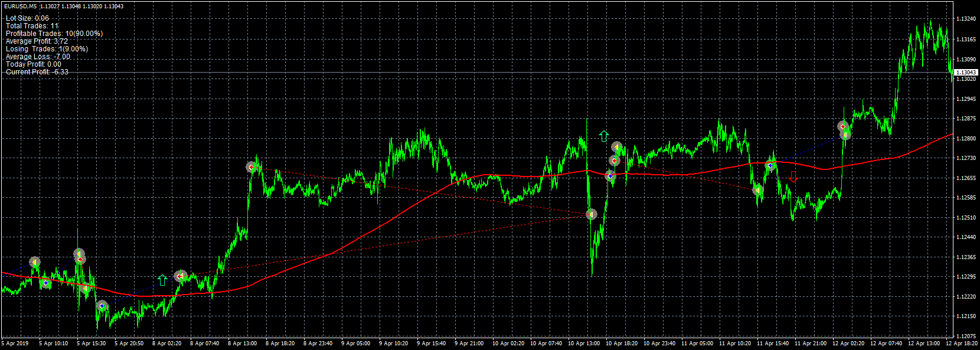The image size is (980, 350).
Task: Select the trade marker right of the 8 Apr up arrow
Action: [181, 276]
